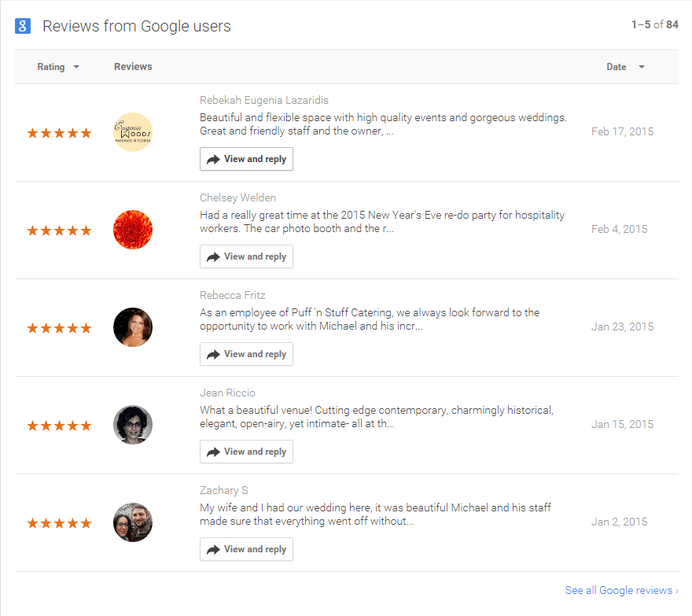This screenshot has height=616, width=692.
Task: Click View and reply for Rebekah's review
Action: (x=246, y=159)
